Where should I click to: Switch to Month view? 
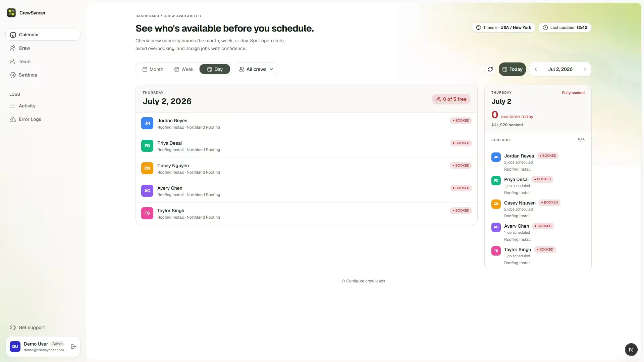(x=153, y=69)
